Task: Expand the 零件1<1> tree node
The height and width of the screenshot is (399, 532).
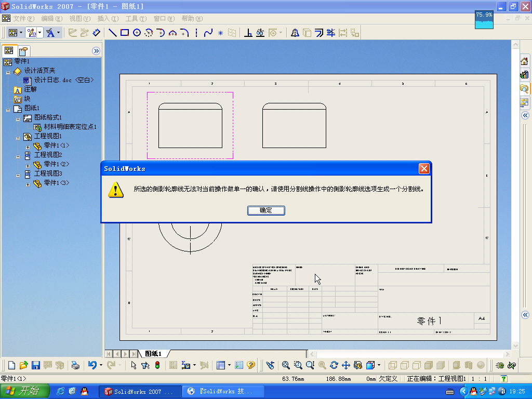Action: tap(28, 147)
